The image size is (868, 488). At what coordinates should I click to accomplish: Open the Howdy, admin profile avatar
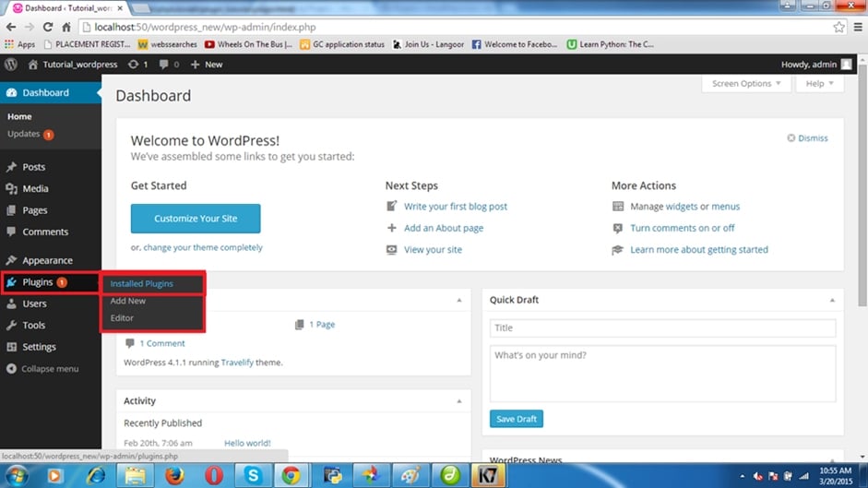pos(846,65)
